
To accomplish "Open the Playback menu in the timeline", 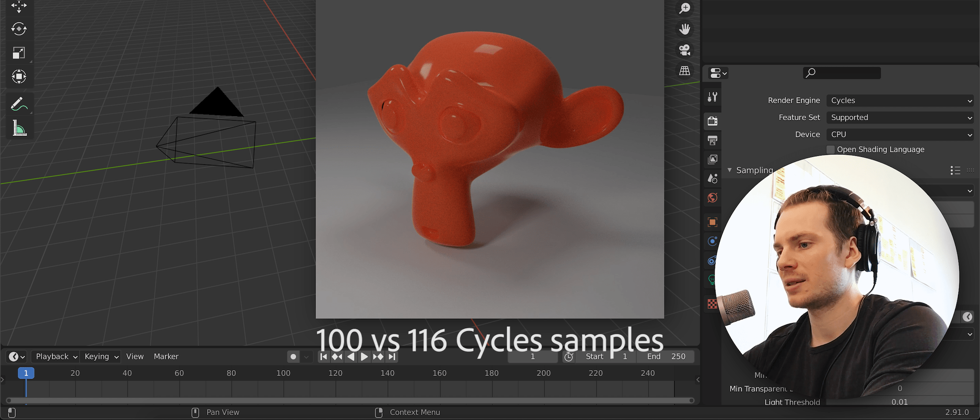I will pyautogui.click(x=54, y=356).
